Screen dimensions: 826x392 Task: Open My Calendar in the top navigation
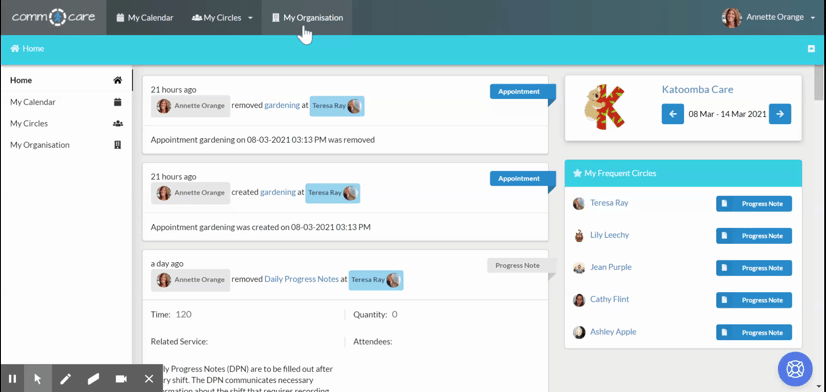point(144,18)
